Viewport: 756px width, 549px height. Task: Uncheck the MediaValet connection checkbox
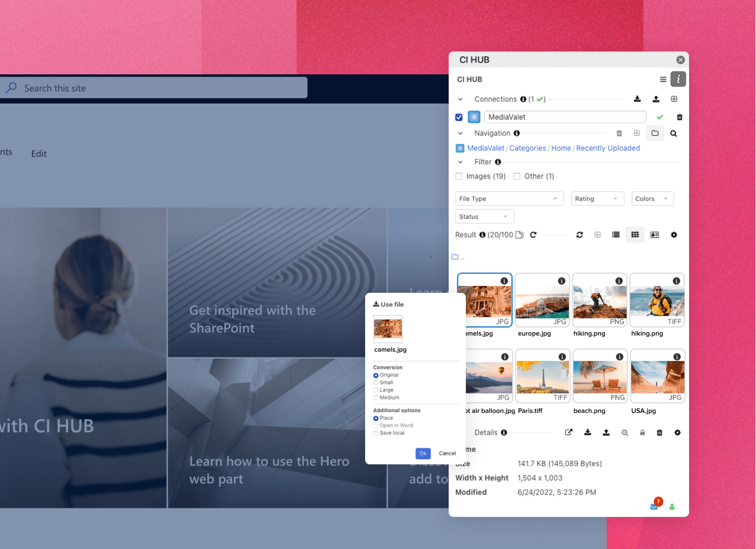[x=459, y=117]
